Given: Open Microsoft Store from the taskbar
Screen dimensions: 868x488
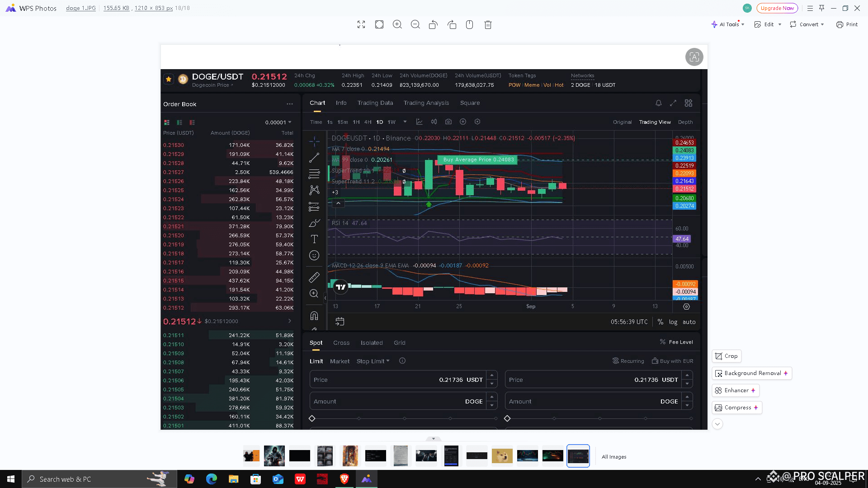Looking at the screenshot, I should coord(256,479).
